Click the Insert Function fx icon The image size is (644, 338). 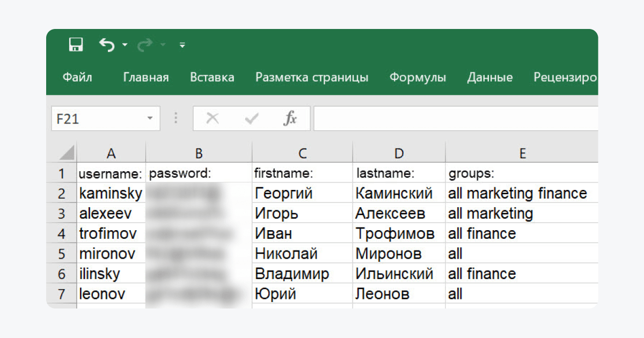click(x=290, y=119)
